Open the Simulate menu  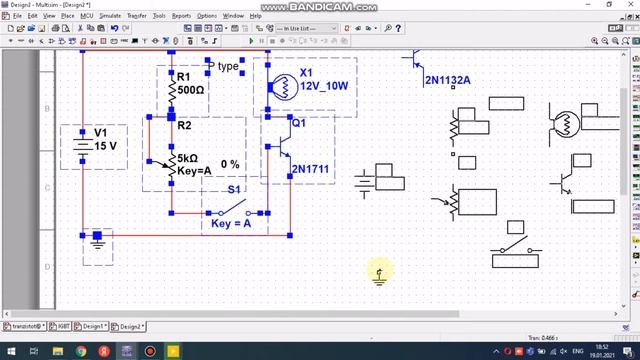point(110,16)
